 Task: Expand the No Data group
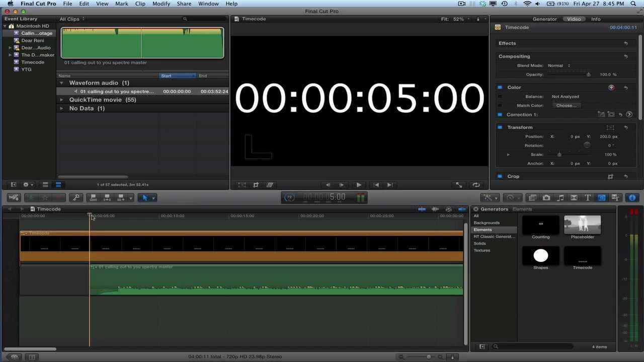click(x=62, y=109)
